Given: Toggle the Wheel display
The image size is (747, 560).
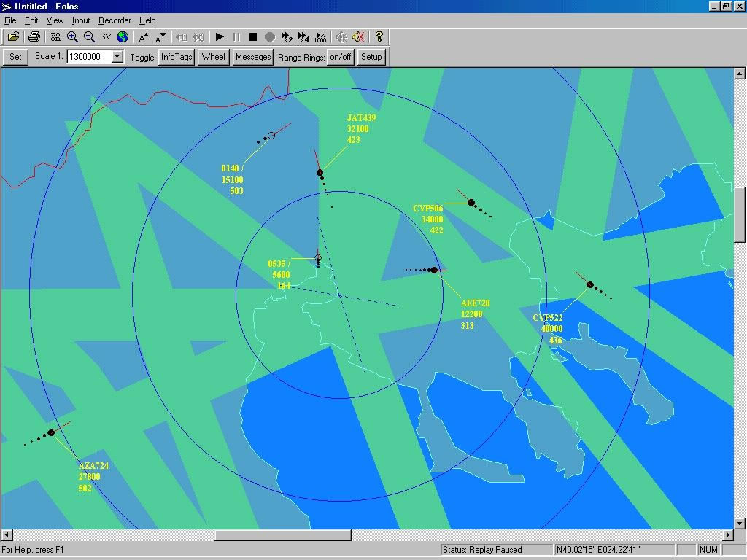Looking at the screenshot, I should point(213,57).
